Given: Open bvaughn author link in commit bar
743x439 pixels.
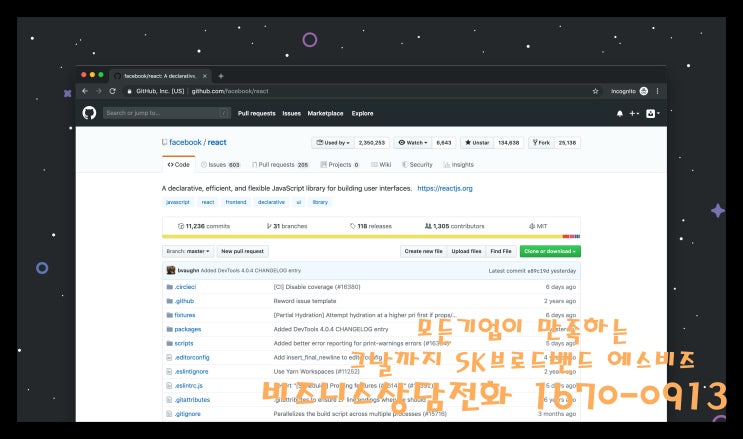Looking at the screenshot, I should coord(188,271).
